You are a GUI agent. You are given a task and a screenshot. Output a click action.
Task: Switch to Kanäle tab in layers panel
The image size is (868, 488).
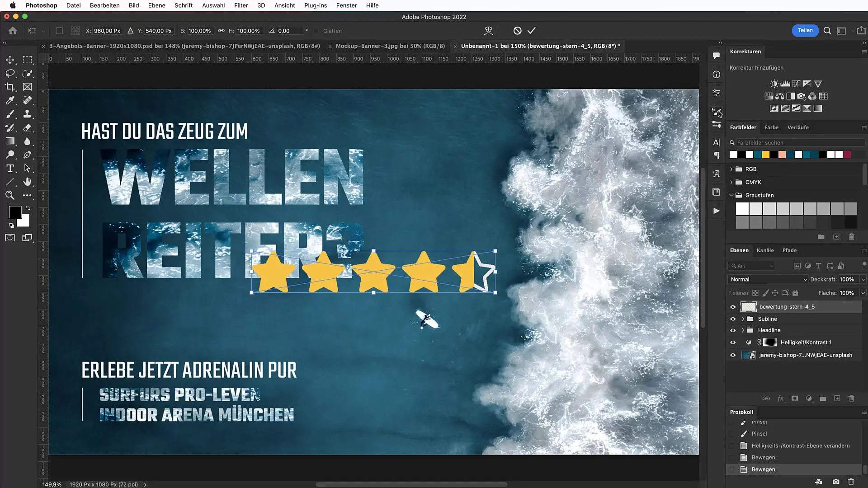[765, 250]
